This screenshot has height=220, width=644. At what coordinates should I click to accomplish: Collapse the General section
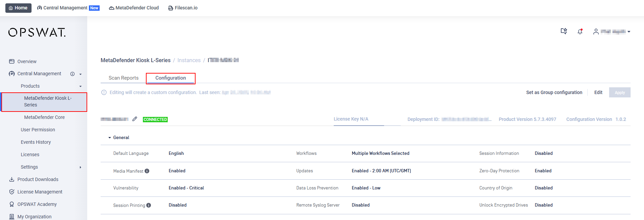click(110, 138)
